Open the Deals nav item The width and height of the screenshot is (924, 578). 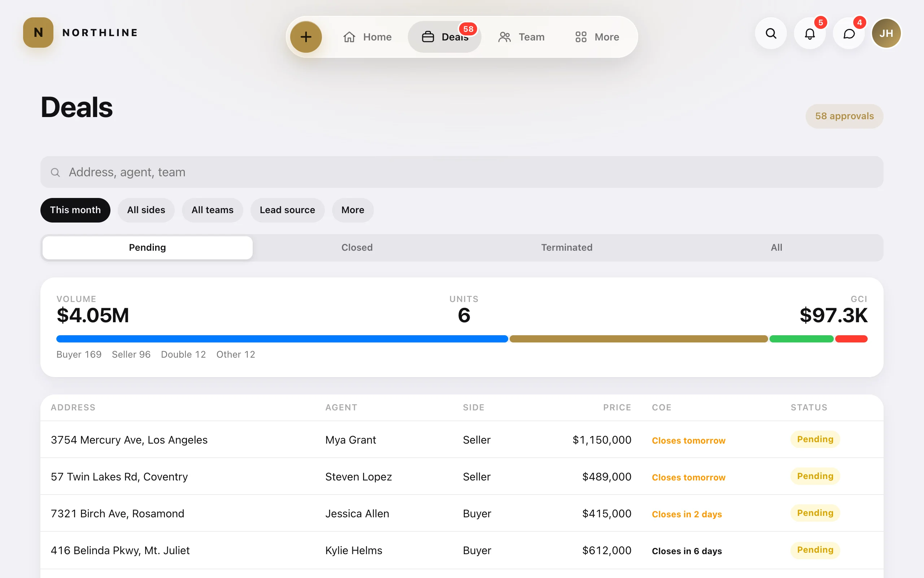[444, 37]
